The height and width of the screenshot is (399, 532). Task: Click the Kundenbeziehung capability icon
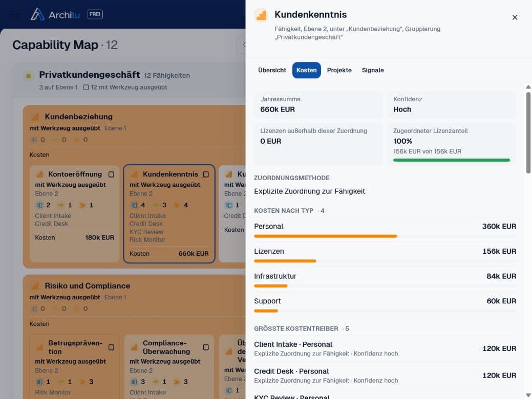[x=35, y=117]
